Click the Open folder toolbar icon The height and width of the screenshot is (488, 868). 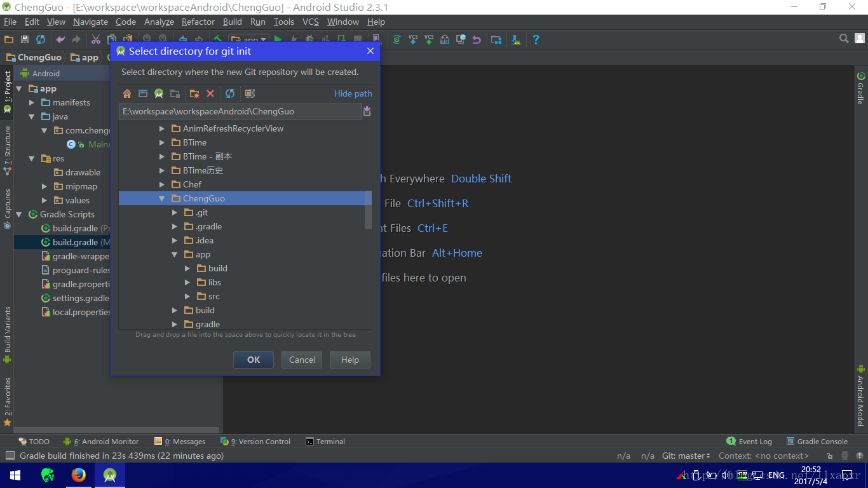[x=9, y=39]
